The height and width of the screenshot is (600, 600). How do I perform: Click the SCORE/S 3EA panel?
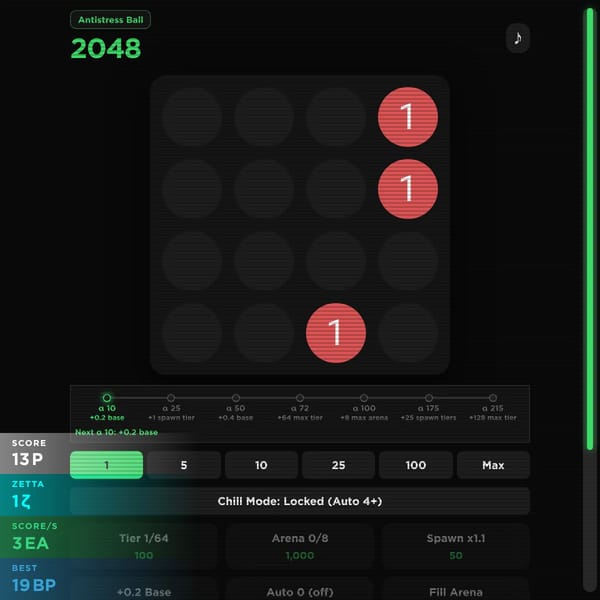[34, 537]
